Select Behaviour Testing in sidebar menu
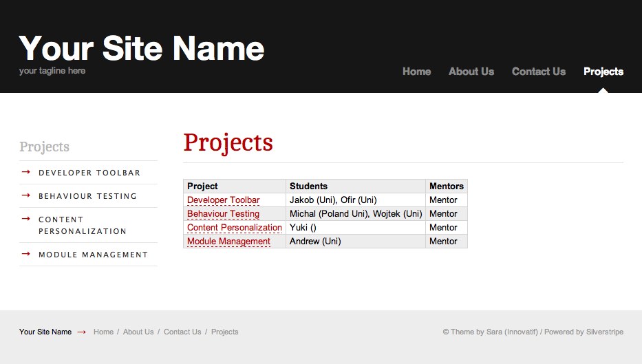This screenshot has width=642, height=364. 87,196
